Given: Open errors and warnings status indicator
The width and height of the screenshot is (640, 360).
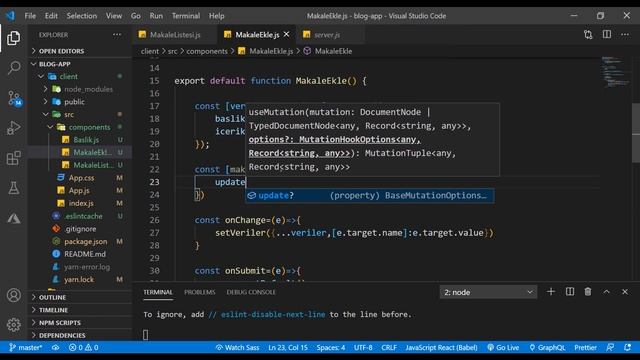Looking at the screenshot, I should (84, 347).
